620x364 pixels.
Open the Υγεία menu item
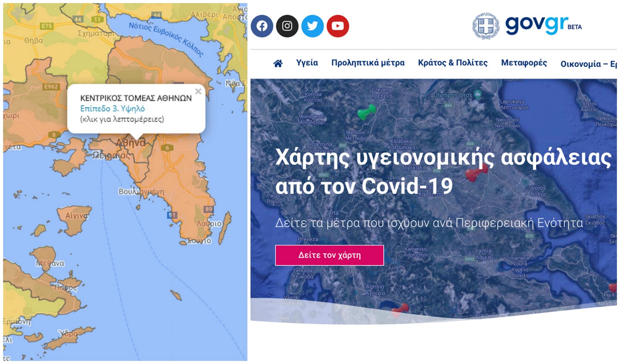(x=307, y=63)
